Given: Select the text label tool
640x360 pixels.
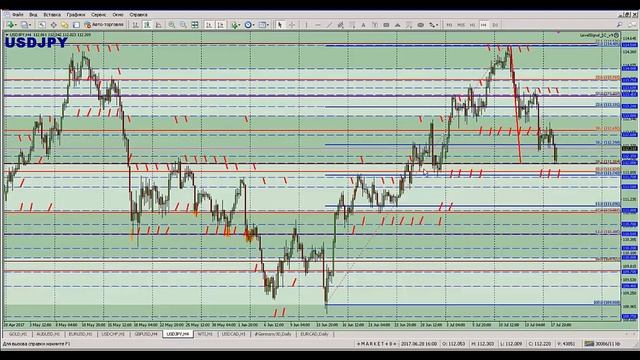Looking at the screenshot, I should (375, 25).
